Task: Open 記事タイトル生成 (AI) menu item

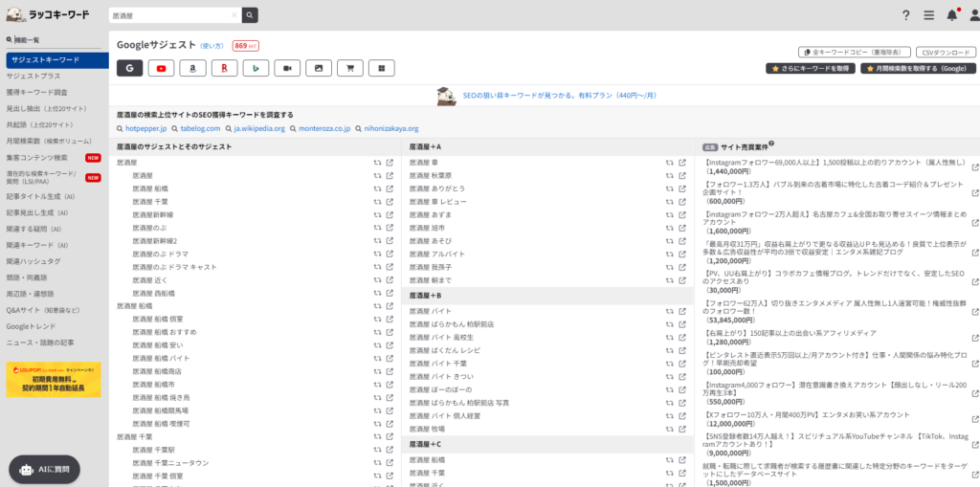Action: [40, 196]
